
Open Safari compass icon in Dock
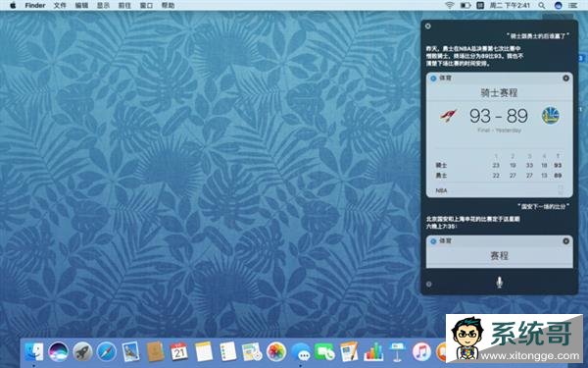click(107, 352)
